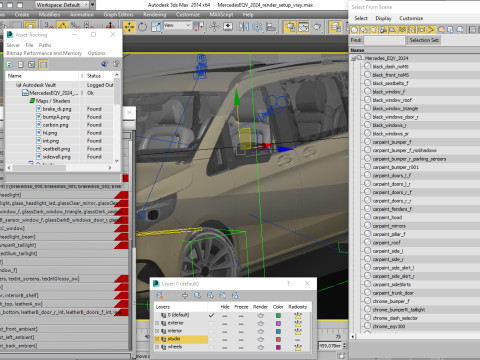The width and height of the screenshot is (480, 360).
Task: Activate the Select and Move tool
Action: click(x=129, y=27)
